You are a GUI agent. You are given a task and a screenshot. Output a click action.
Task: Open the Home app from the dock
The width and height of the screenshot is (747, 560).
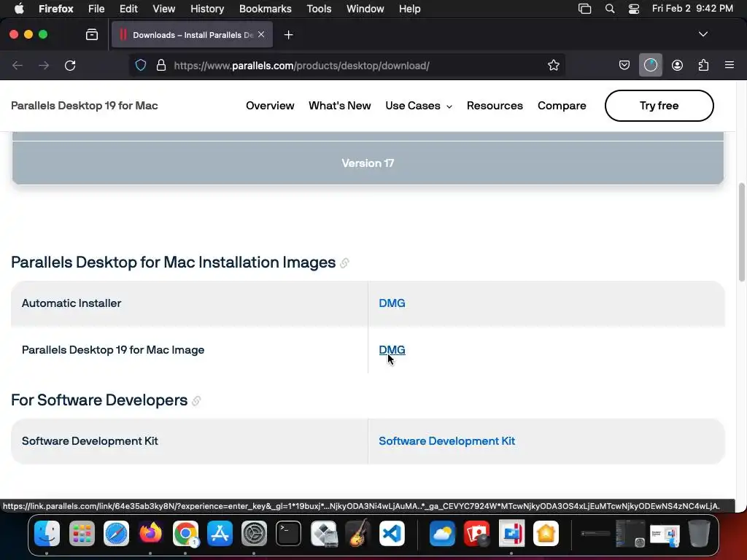(546, 533)
